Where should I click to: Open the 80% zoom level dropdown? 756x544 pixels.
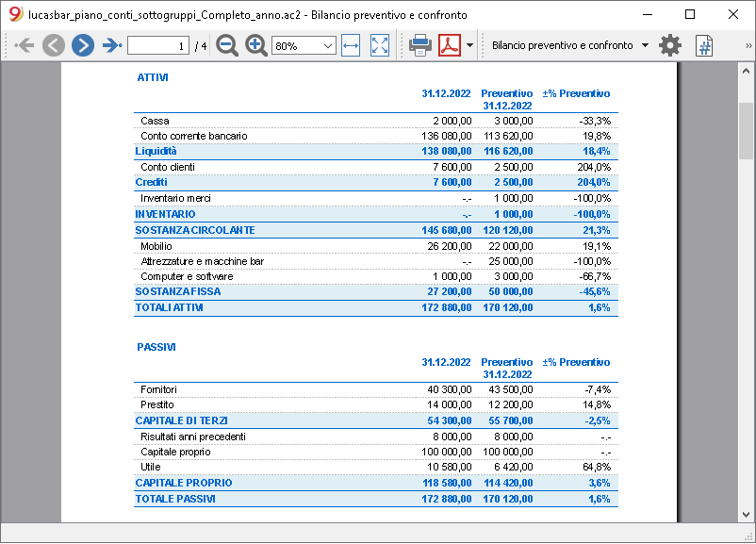pyautogui.click(x=304, y=46)
